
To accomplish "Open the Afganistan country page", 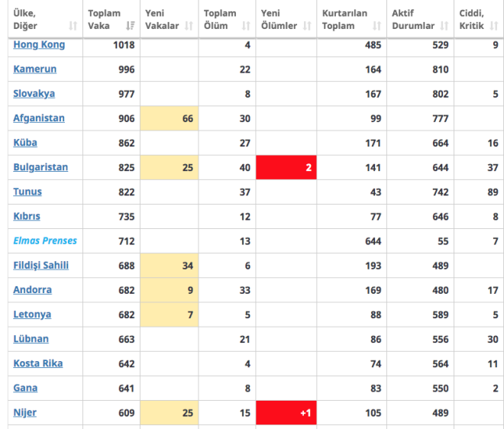I will 39,118.
